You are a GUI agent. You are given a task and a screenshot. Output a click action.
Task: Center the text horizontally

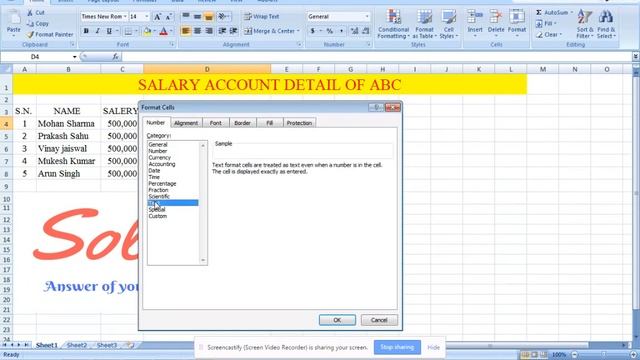point(197,31)
